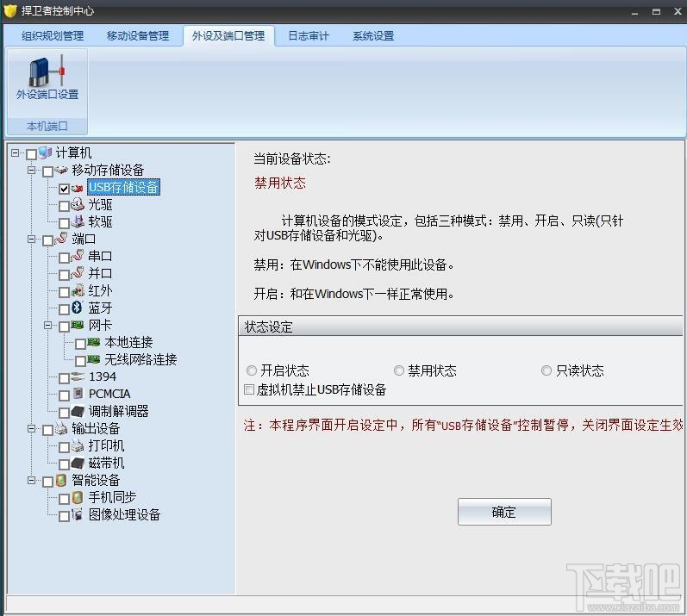
Task: Close the 捍卫者控制中心 window
Action: 678,12
